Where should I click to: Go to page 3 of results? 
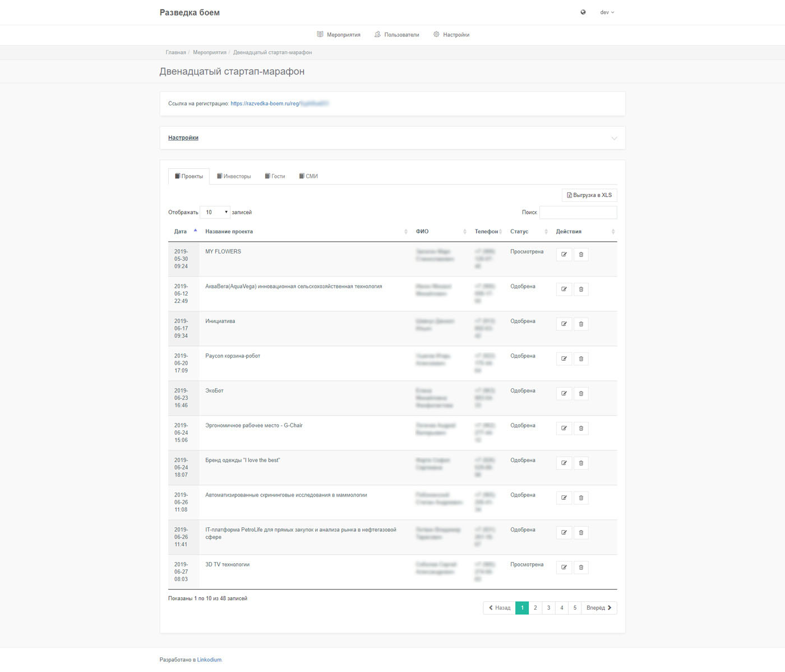[x=548, y=608]
